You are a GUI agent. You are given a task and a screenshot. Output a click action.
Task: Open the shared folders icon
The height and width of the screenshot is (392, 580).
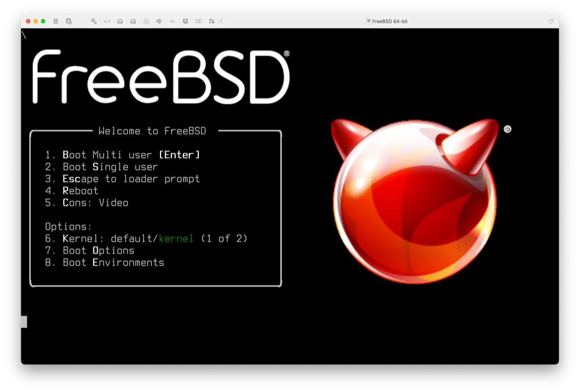click(212, 21)
